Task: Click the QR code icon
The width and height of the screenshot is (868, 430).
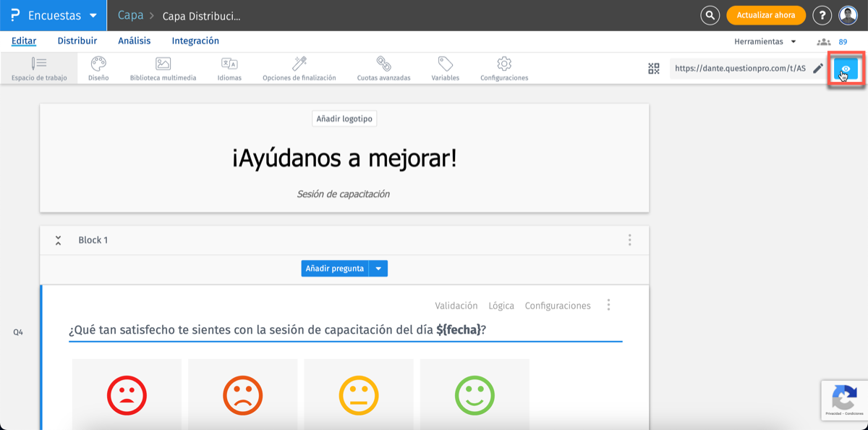Action: tap(653, 68)
